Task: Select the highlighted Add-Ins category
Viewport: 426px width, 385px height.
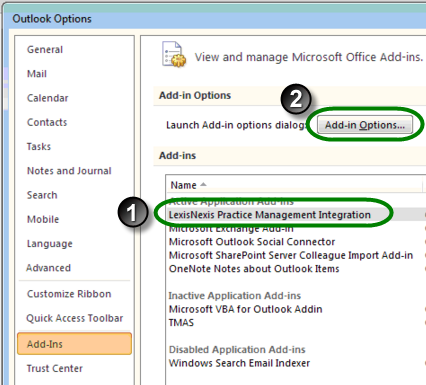Action: point(75,344)
